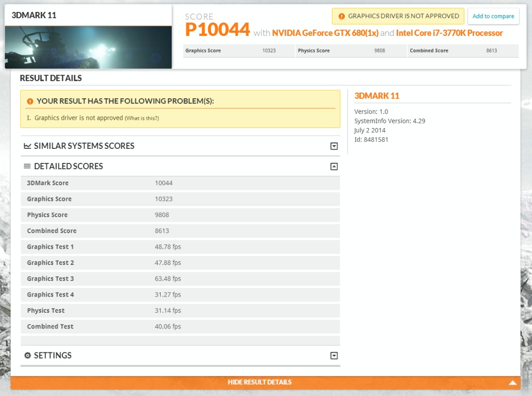This screenshot has width=532, height=396.
Task: Click the chart icon beside Similar Systems Scores
Action: 28,146
